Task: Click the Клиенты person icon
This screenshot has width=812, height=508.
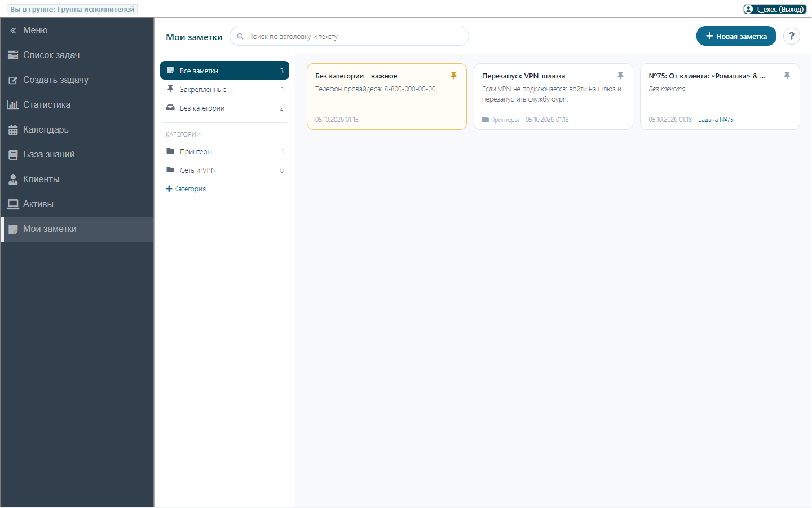Action: [13, 179]
